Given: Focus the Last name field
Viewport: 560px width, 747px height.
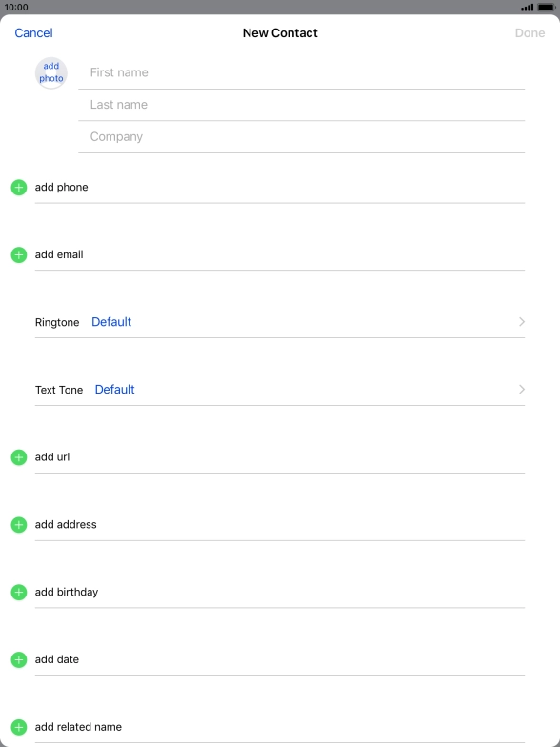Looking at the screenshot, I should click(301, 105).
